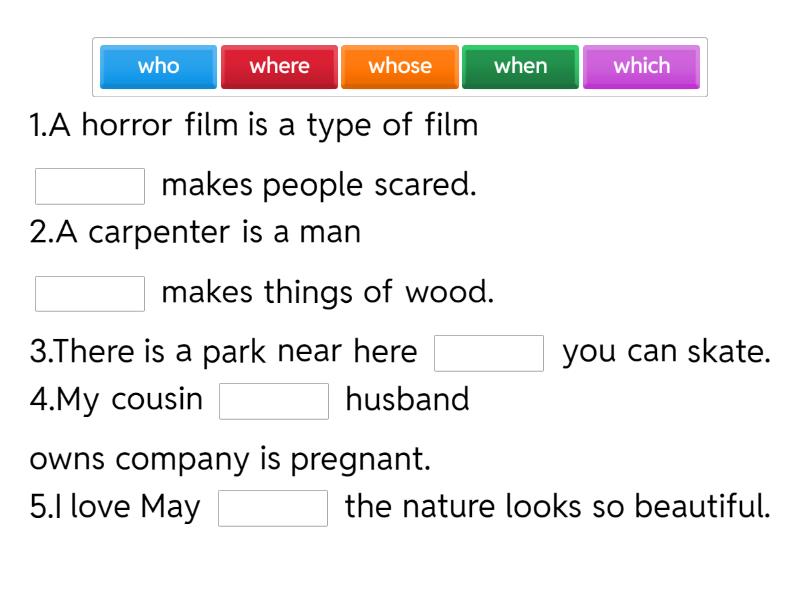Click the text 'owns company is pregnant.'
Viewport: 800px width, 600px height.
(x=230, y=459)
